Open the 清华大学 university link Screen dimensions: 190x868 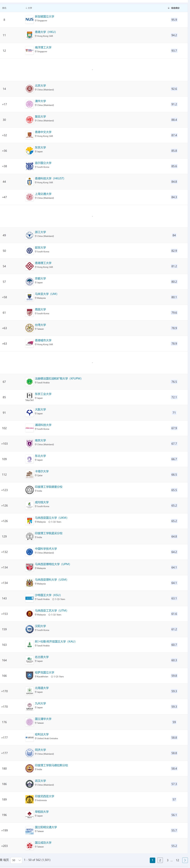(x=40, y=101)
